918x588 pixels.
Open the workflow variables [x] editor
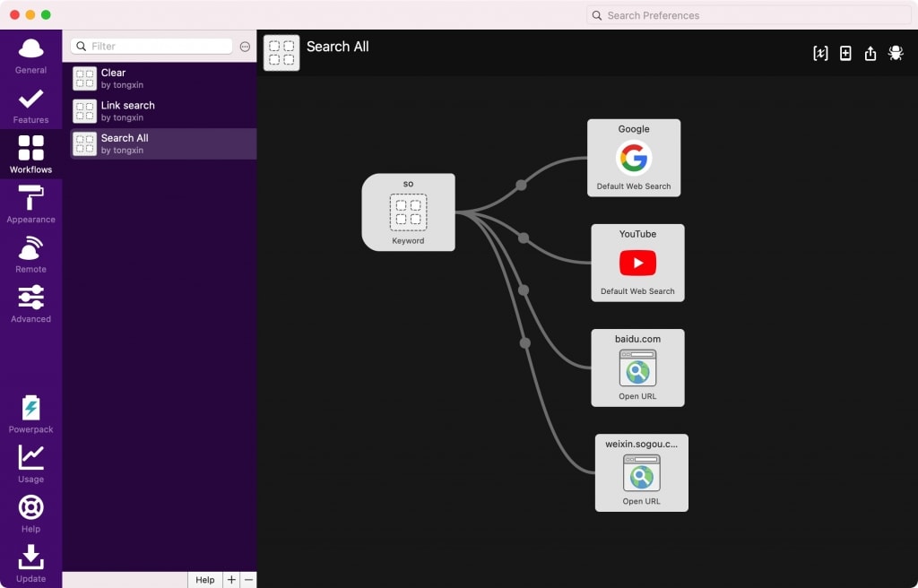pos(820,53)
